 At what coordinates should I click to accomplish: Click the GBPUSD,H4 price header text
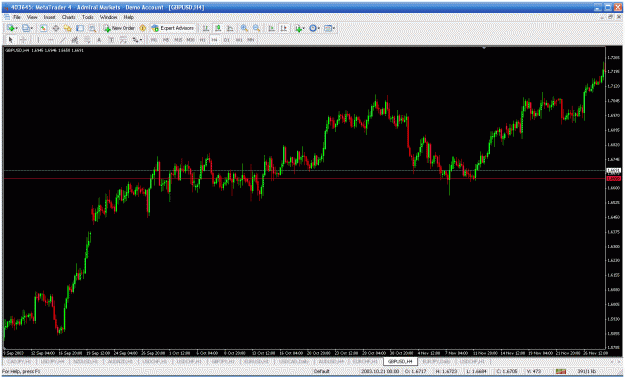(45, 50)
